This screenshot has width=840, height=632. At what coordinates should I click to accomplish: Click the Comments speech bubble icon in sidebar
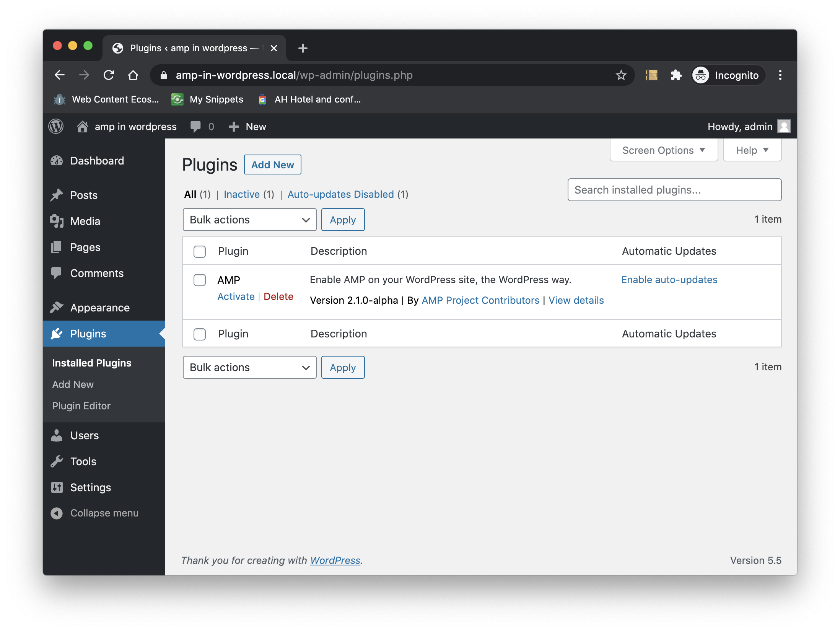click(57, 273)
